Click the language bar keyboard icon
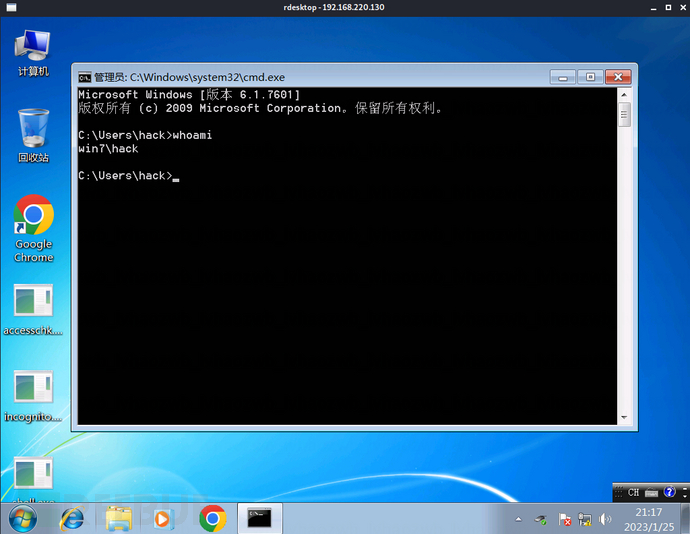 pos(652,493)
